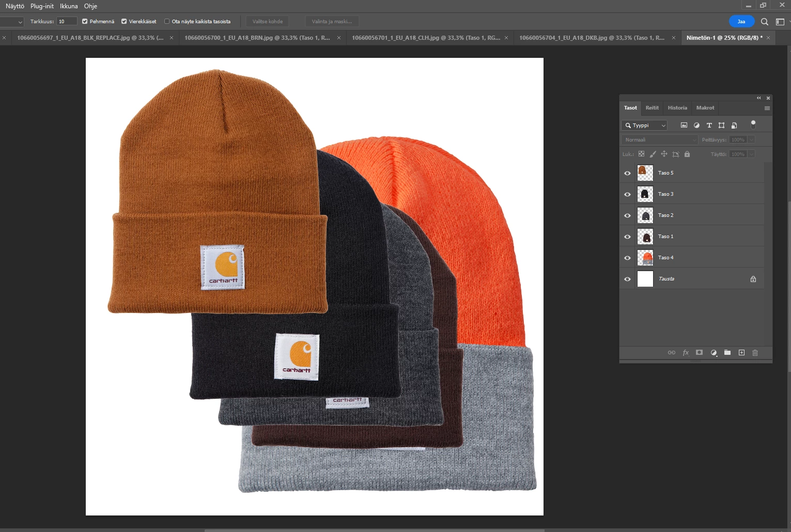Select the Taso 5 layer thumbnail

pos(645,173)
